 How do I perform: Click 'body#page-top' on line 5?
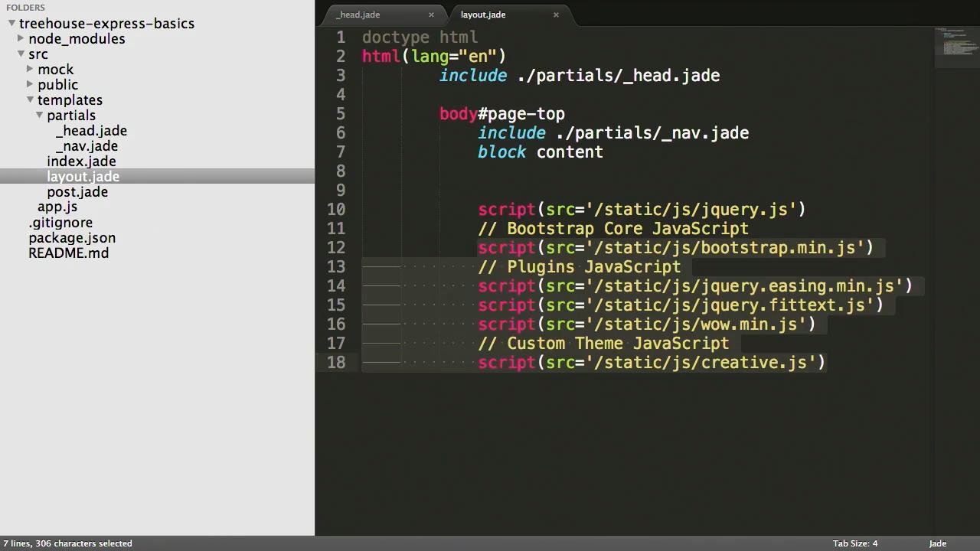[x=502, y=114]
